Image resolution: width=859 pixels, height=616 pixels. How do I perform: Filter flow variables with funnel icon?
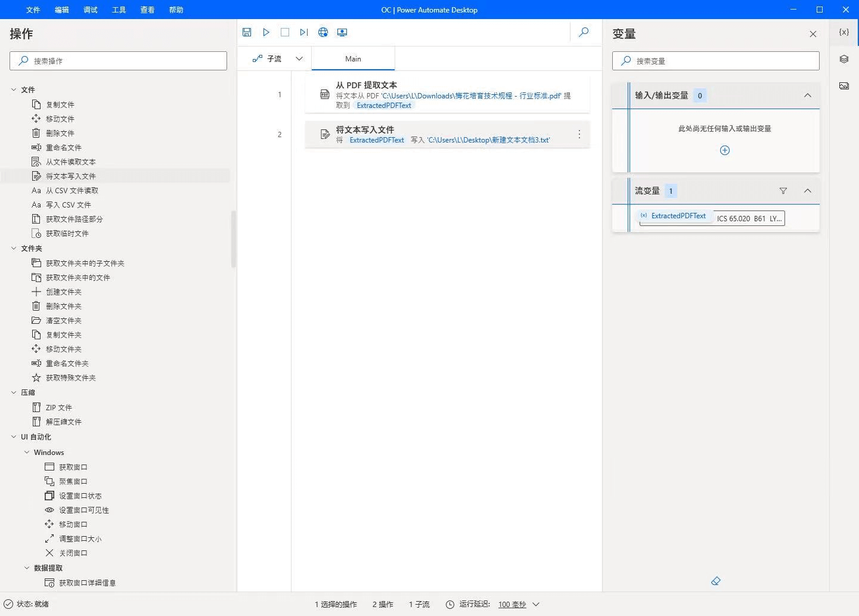pos(783,191)
